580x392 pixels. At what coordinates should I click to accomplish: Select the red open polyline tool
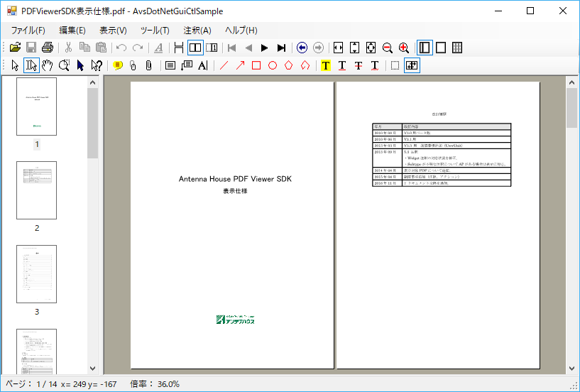click(x=305, y=65)
